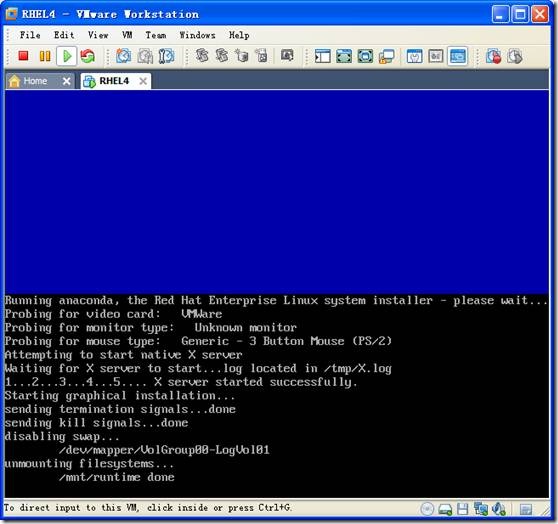
Task: Click the record session icon with red dot
Action: [x=494, y=56]
